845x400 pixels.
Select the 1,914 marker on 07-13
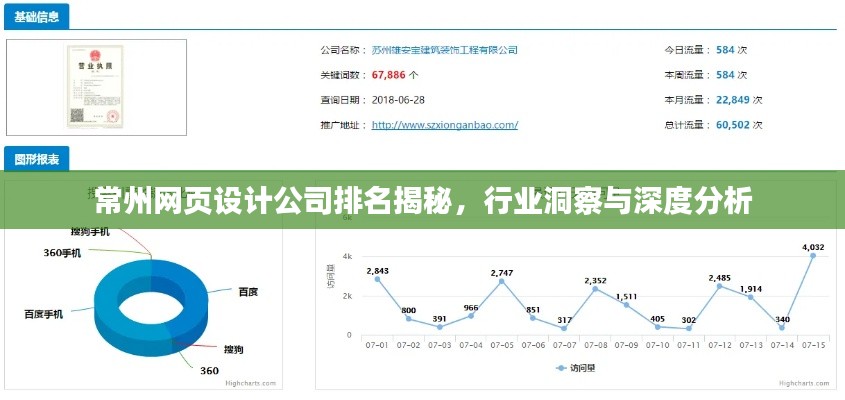coord(751,298)
